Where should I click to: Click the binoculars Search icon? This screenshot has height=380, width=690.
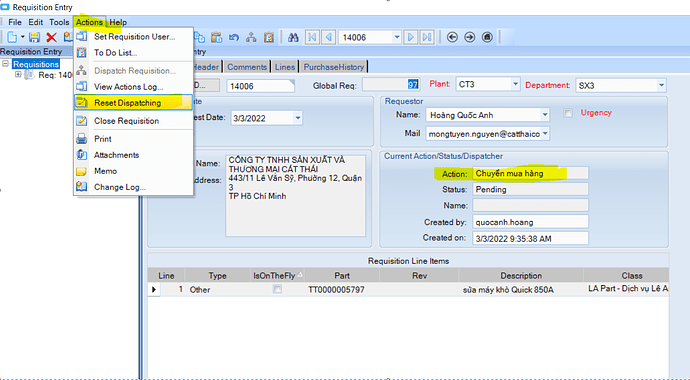[294, 37]
